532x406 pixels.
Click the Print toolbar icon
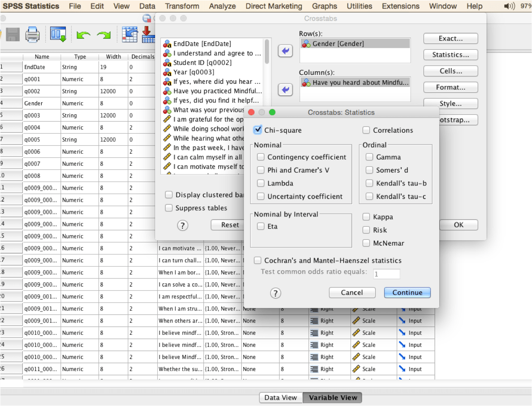tap(33, 34)
